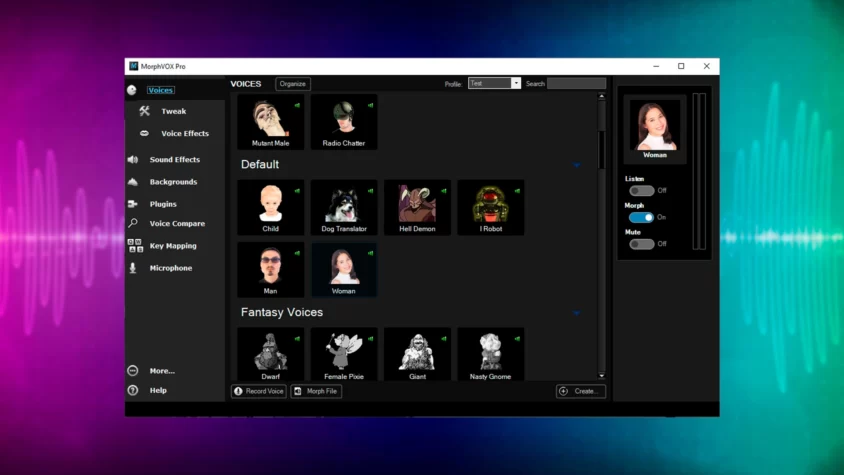Click the Voice Effects lips icon
844x475 pixels.
pos(144,133)
